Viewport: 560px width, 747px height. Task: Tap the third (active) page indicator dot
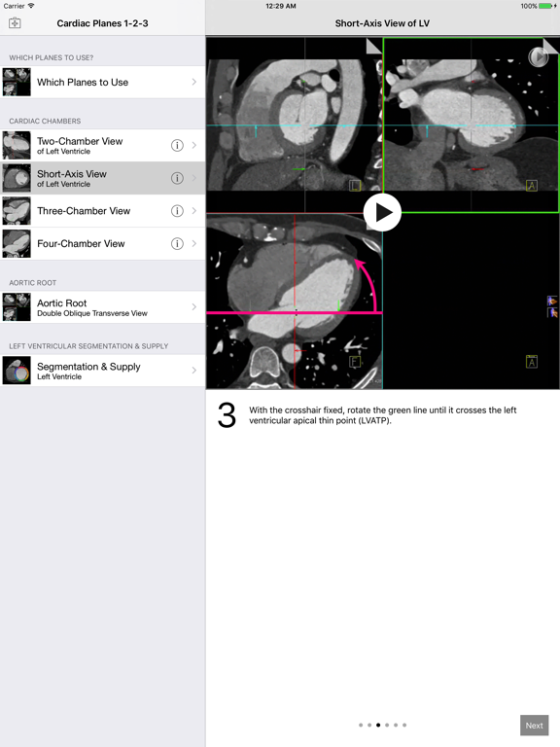(x=378, y=725)
